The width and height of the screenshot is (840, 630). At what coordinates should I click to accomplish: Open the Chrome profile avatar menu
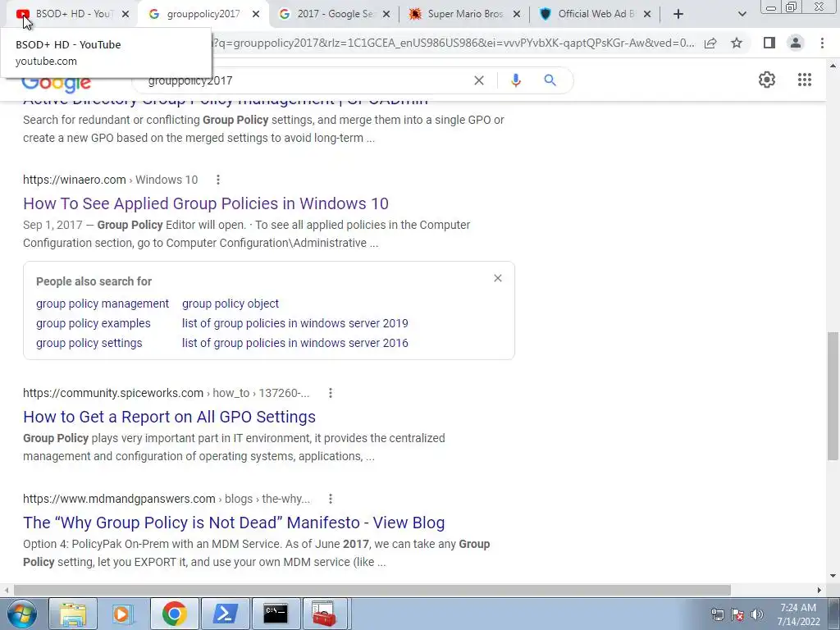click(x=796, y=43)
